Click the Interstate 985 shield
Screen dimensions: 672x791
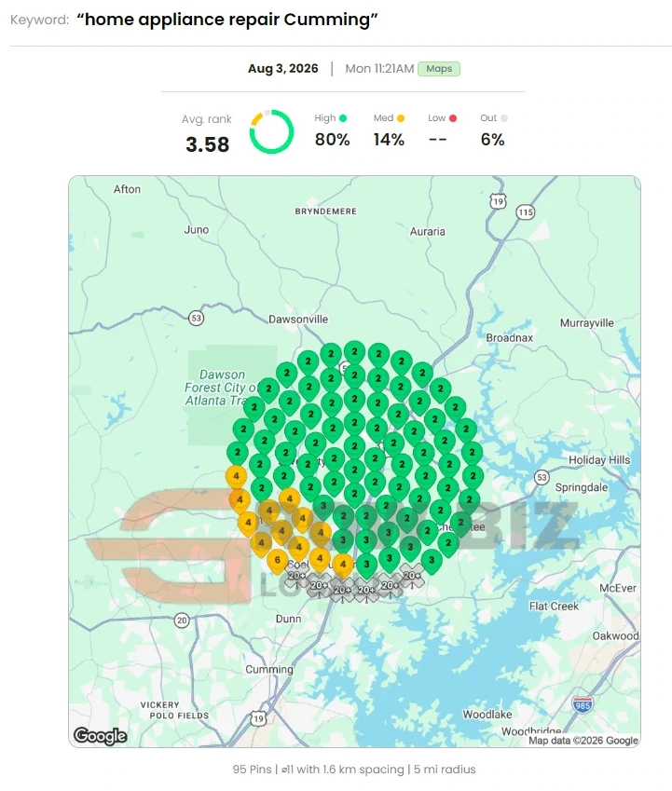click(x=583, y=704)
